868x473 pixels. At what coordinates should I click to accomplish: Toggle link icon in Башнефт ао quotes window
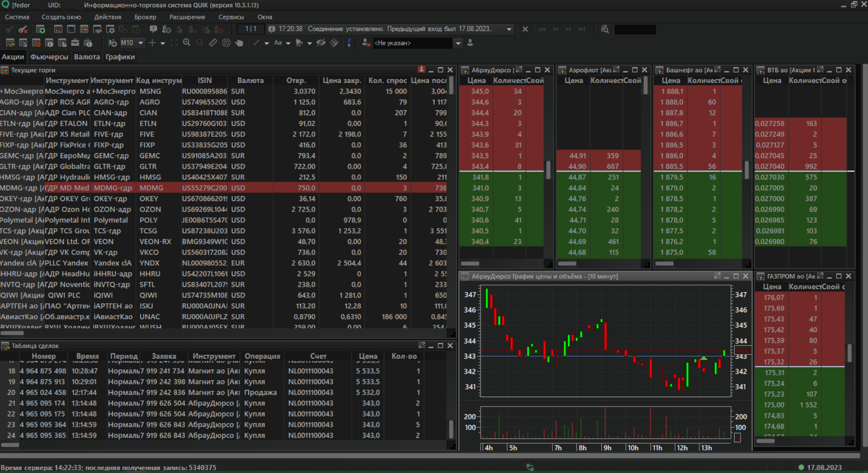pos(717,70)
